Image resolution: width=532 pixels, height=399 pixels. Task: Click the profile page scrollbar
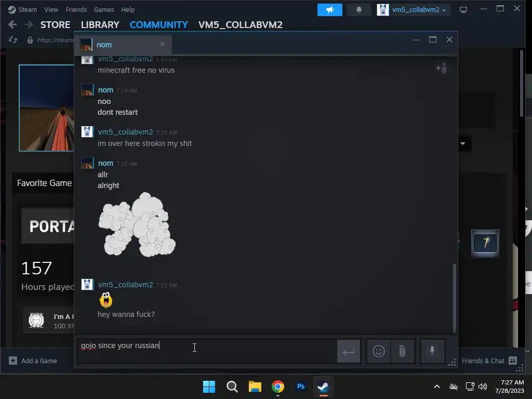click(x=522, y=84)
